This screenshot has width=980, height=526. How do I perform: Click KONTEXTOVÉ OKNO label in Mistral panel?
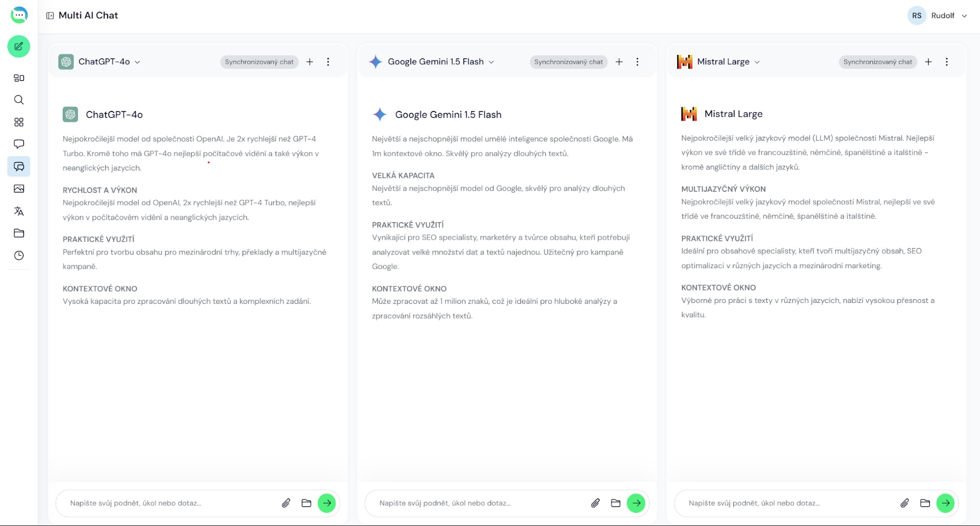pos(718,288)
